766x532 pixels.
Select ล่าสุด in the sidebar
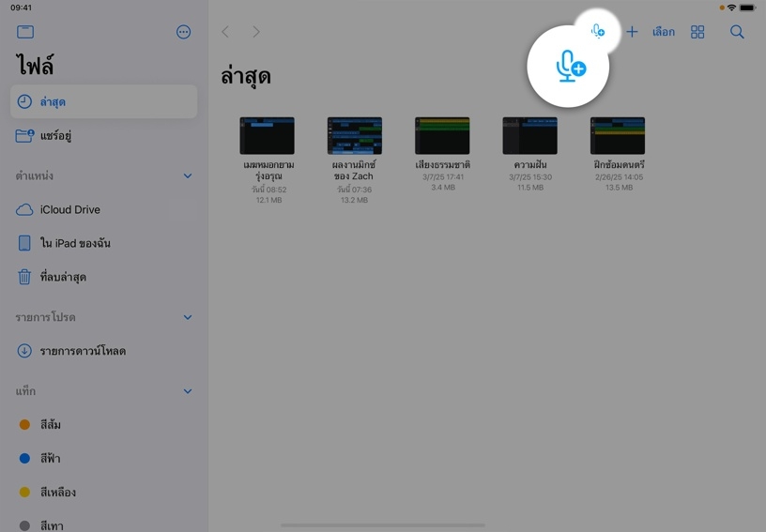click(x=103, y=101)
